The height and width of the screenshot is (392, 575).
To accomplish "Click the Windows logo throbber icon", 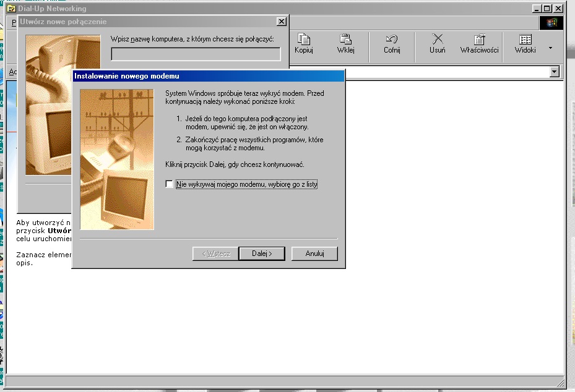I will coord(551,23).
